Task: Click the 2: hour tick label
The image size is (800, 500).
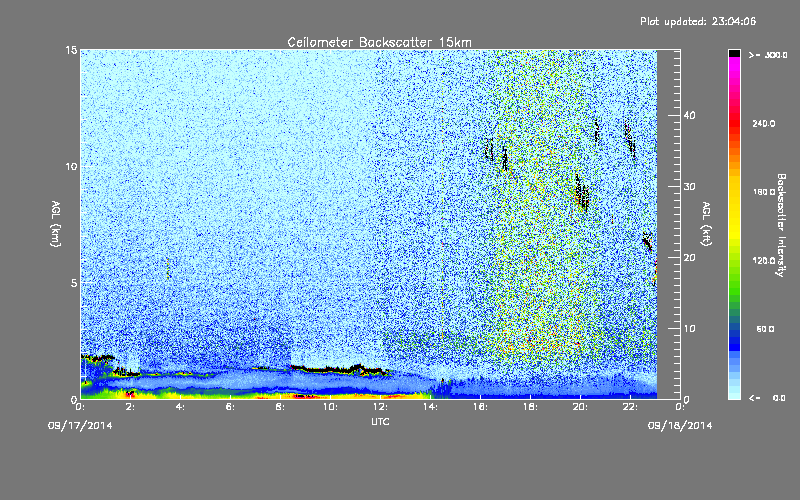Action: tap(130, 407)
